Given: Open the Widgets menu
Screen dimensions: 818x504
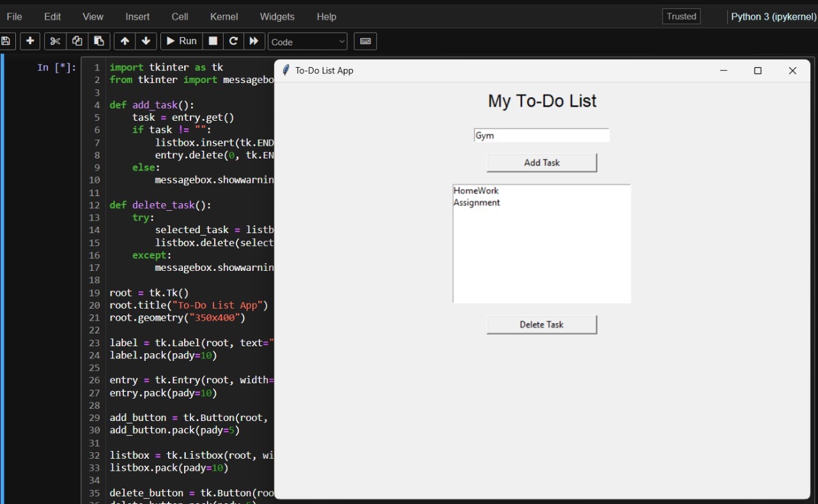Looking at the screenshot, I should coord(277,17).
